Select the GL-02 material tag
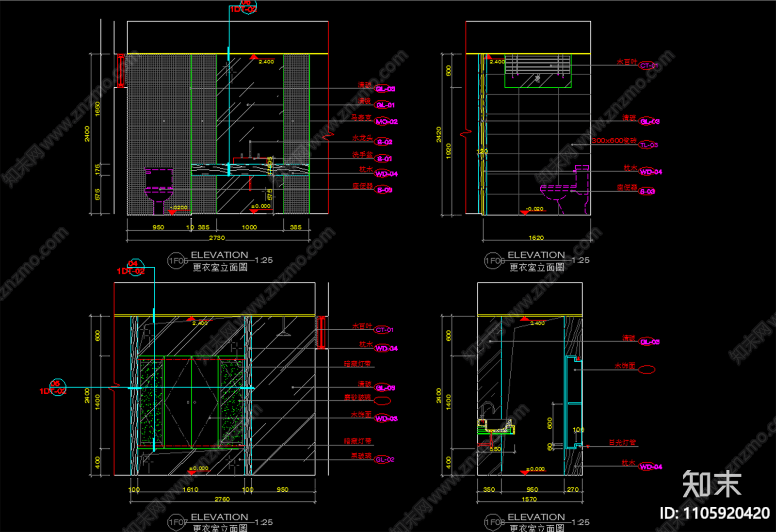 click(x=385, y=459)
